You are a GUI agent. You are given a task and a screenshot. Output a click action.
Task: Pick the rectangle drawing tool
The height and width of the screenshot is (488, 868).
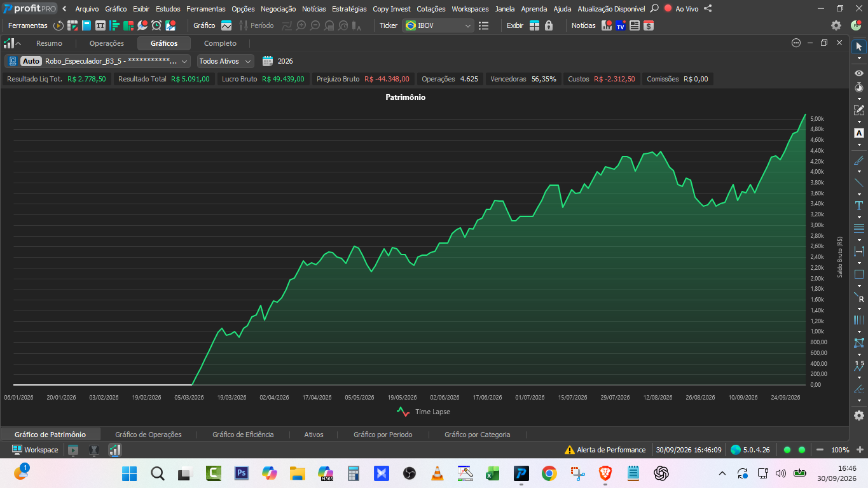click(859, 274)
